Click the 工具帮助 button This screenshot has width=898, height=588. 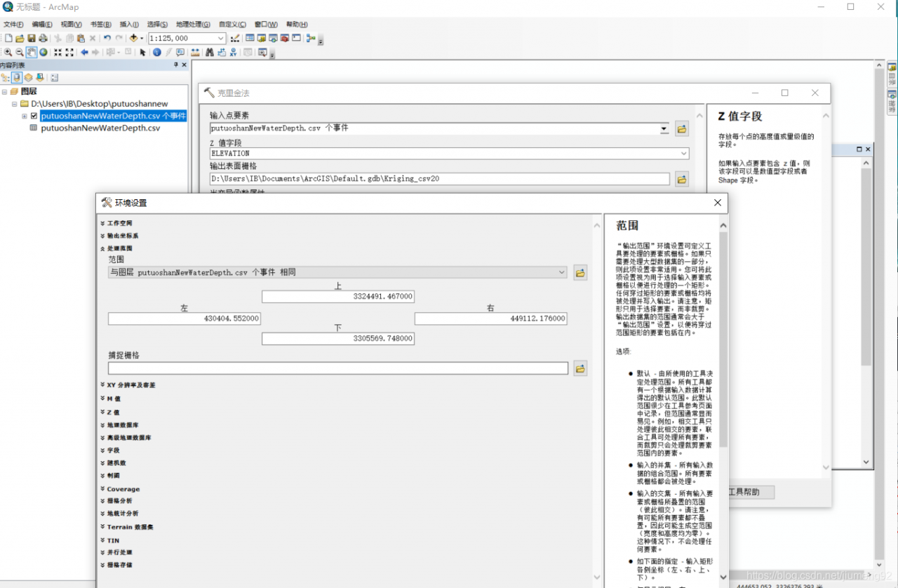751,492
